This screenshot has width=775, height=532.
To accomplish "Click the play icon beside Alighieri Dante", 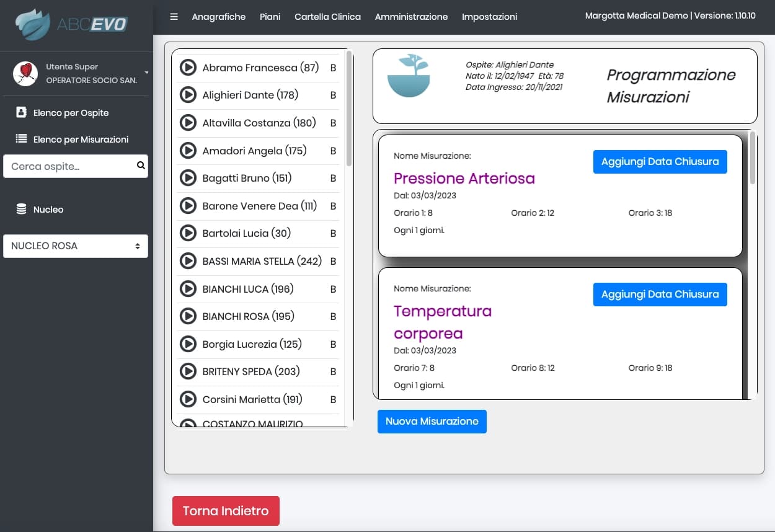I will [x=188, y=95].
